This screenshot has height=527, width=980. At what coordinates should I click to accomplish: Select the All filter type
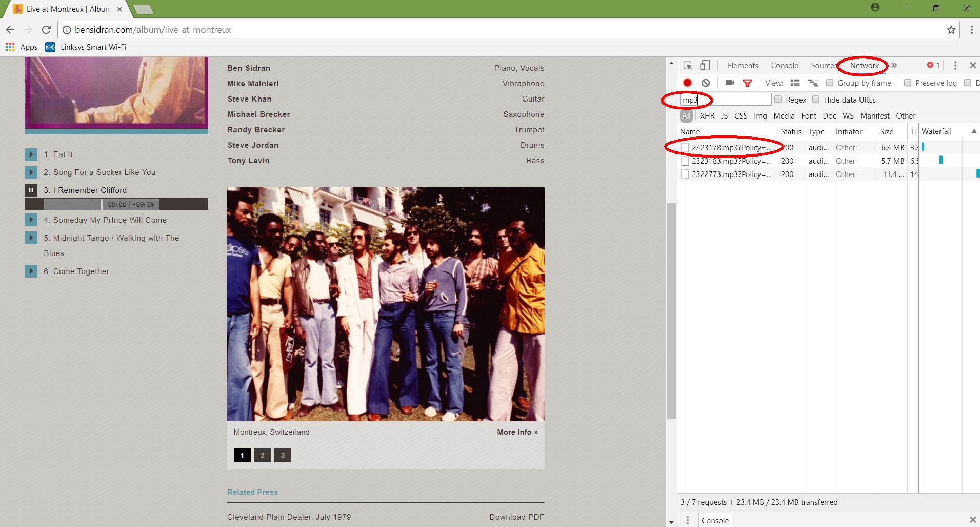686,116
